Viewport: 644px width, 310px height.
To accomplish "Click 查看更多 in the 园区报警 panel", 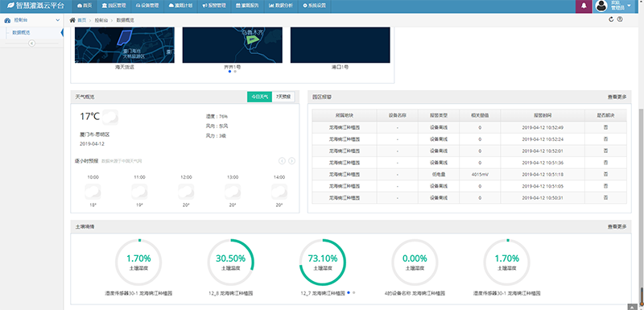I will [x=617, y=97].
